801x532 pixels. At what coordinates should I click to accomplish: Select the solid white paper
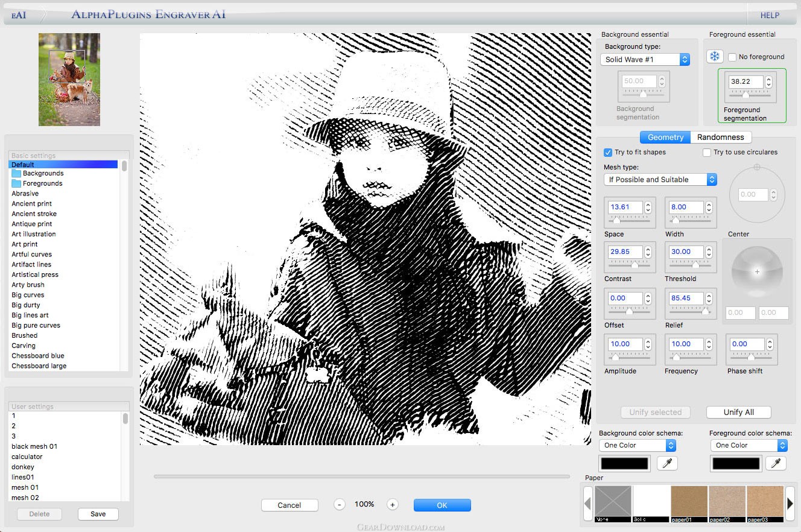pyautogui.click(x=651, y=504)
